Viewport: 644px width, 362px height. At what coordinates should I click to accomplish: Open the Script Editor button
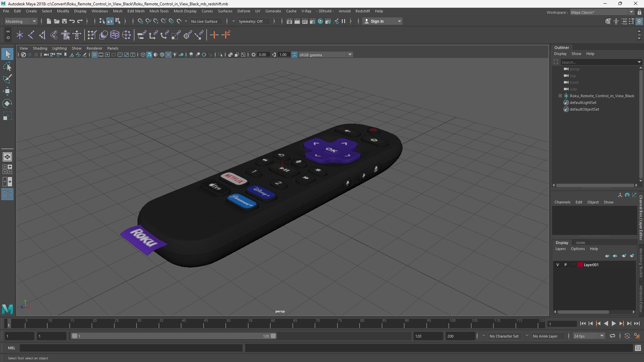pos(638,348)
